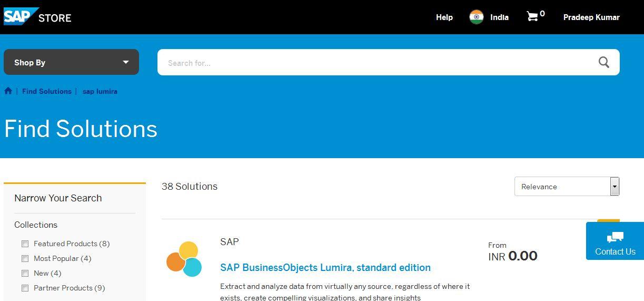
Task: Open the Relevance sort dropdown
Action: click(567, 187)
